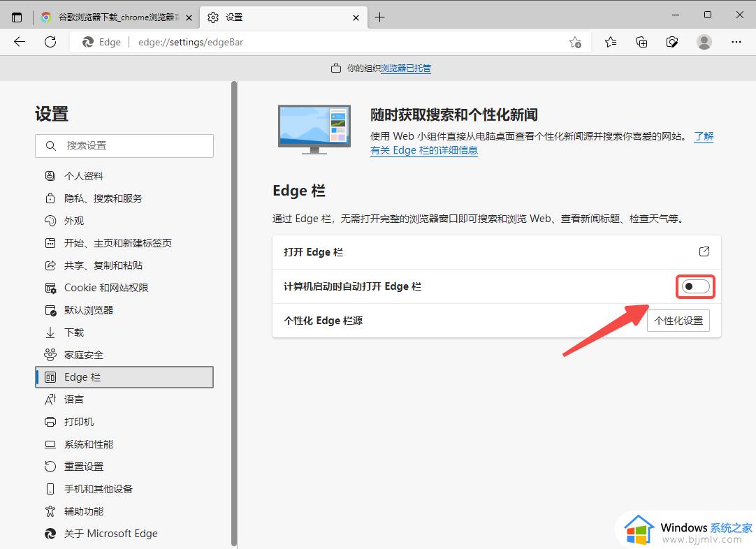Refresh the settings page
Viewport: 756px width, 549px height.
50,42
